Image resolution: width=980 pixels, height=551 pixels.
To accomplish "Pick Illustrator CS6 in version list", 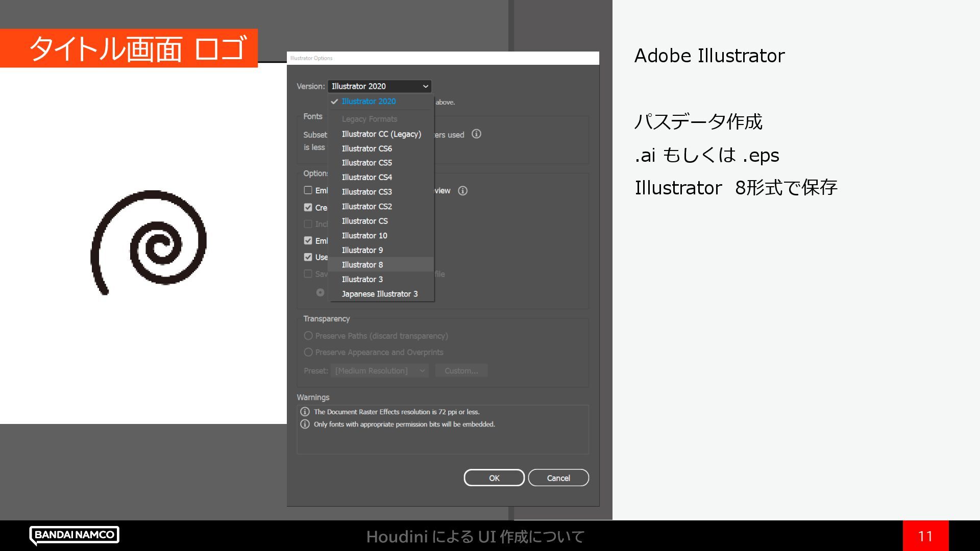I will [366, 148].
